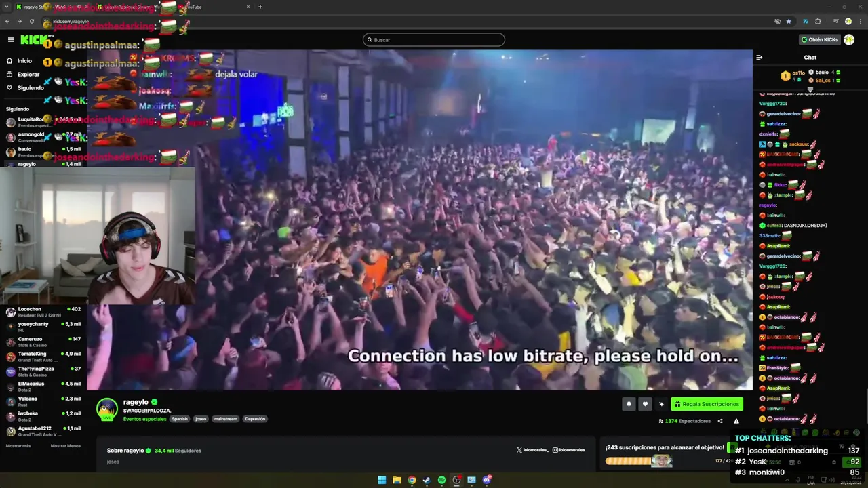Open the browser media control icon
Viewport: 868px width, 488px height.
pos(836,21)
